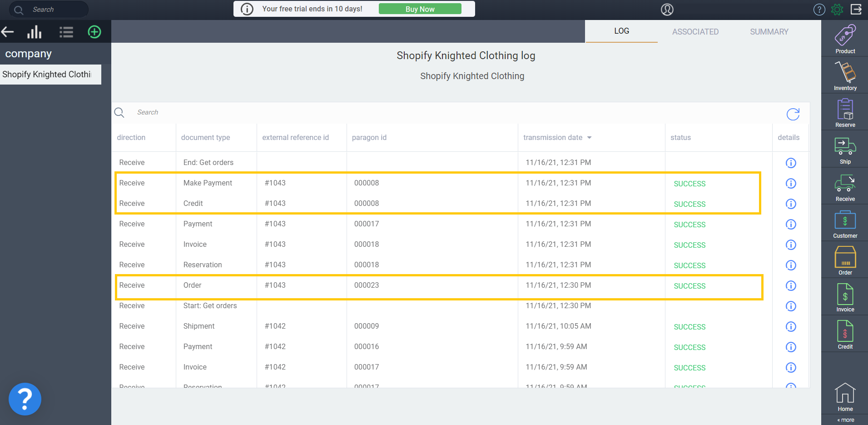This screenshot has width=868, height=425.
Task: Open the Reserve module
Action: (845, 113)
